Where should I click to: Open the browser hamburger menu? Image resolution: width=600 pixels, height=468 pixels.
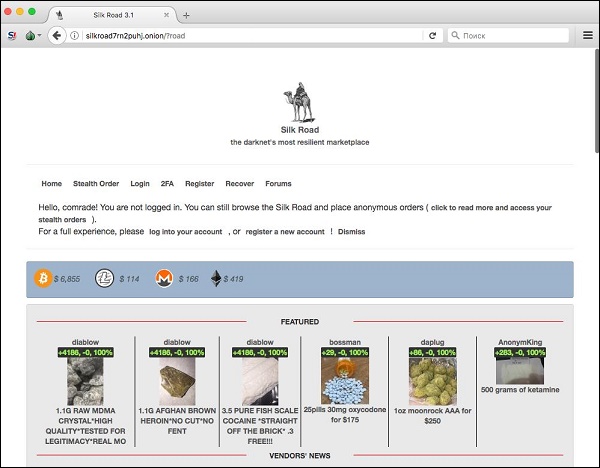tap(588, 35)
